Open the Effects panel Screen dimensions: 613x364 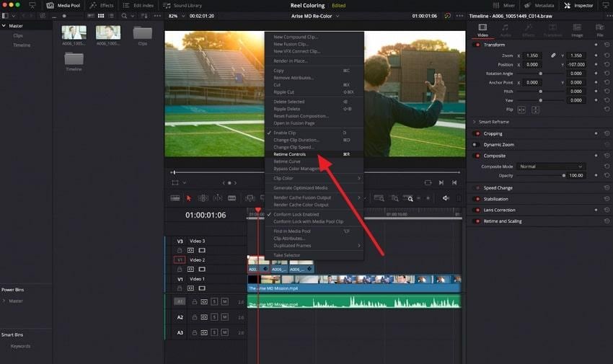pos(102,6)
